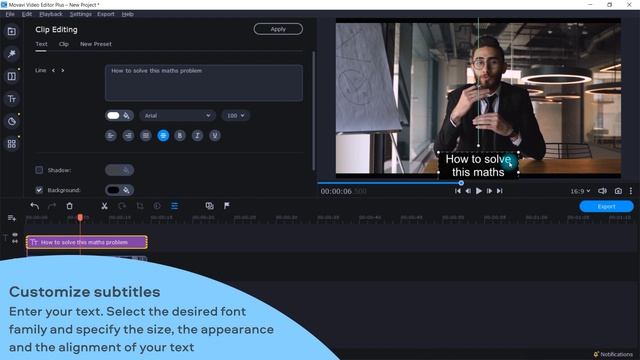
Task: Open the Settings menu
Action: click(x=80, y=14)
